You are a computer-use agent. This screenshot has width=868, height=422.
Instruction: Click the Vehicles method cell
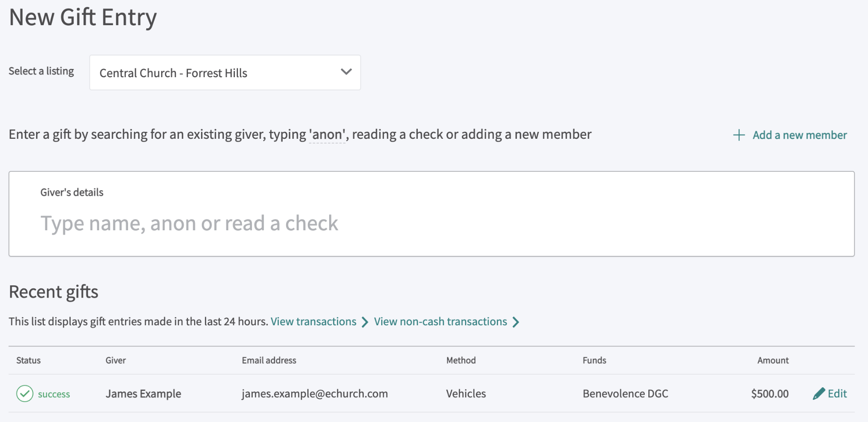(x=466, y=394)
